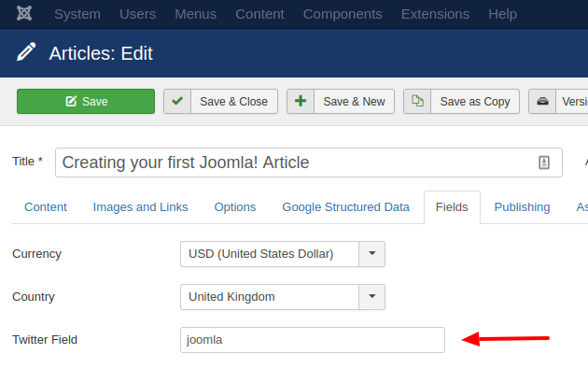Select the Images and Links tab
The image size is (588, 368).
pyautogui.click(x=140, y=207)
